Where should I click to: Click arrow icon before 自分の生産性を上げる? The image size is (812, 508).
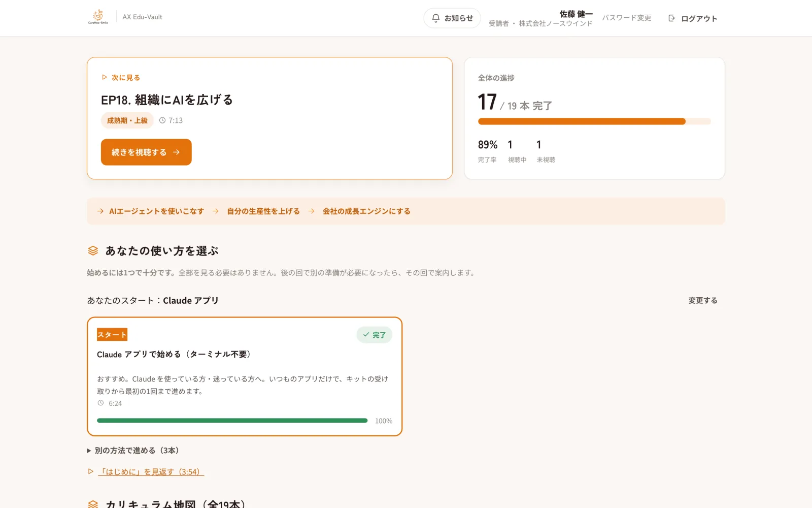click(x=216, y=211)
